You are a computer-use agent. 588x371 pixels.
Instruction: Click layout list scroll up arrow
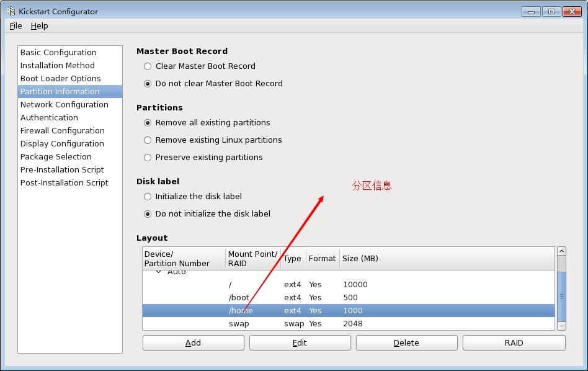[561, 251]
